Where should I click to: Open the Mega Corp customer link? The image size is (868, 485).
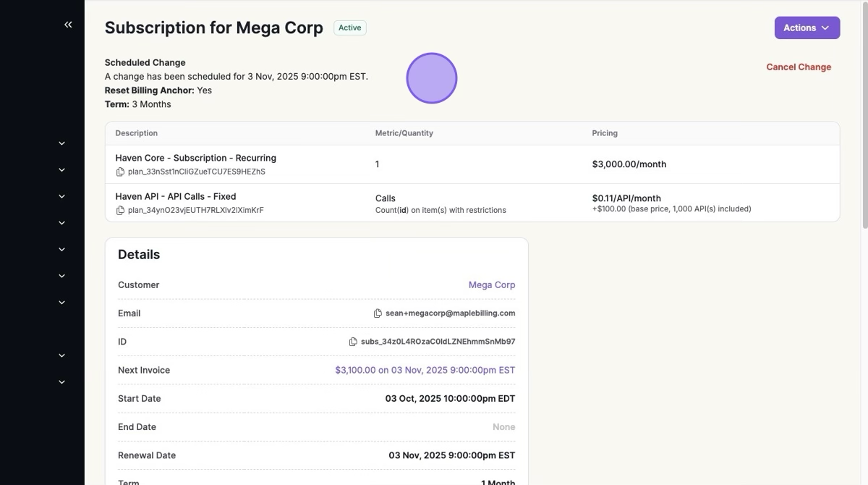(491, 285)
